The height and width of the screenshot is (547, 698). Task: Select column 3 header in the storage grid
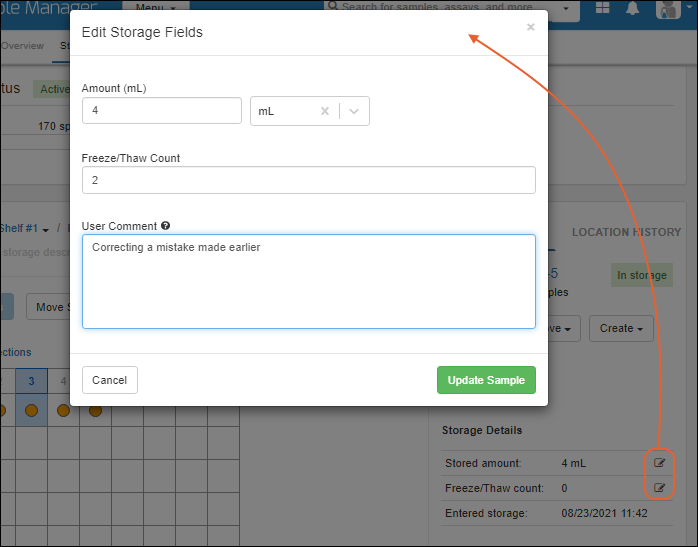click(31, 381)
